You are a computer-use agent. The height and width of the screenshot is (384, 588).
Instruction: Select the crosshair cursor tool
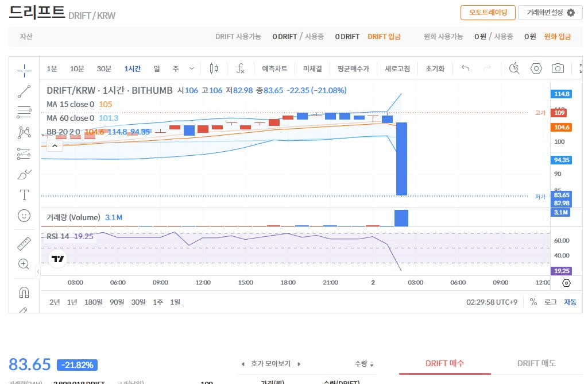pos(24,70)
